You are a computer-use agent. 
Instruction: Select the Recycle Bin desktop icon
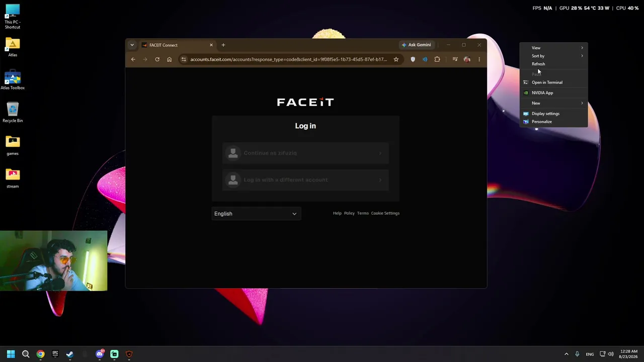coord(13,113)
